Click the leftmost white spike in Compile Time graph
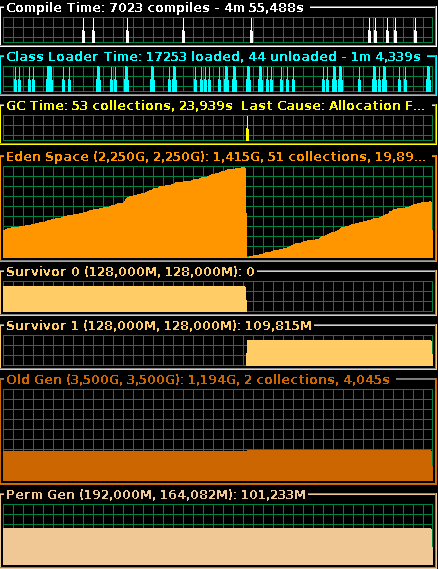 tap(83, 30)
